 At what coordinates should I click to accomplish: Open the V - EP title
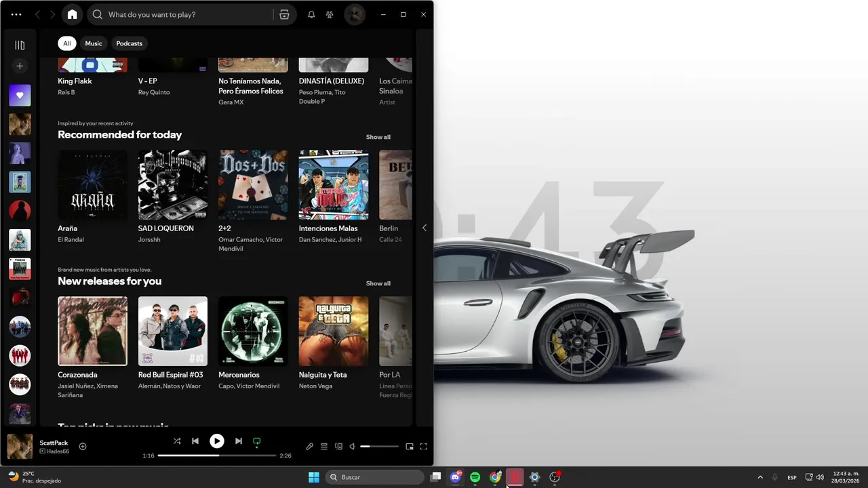[148, 81]
